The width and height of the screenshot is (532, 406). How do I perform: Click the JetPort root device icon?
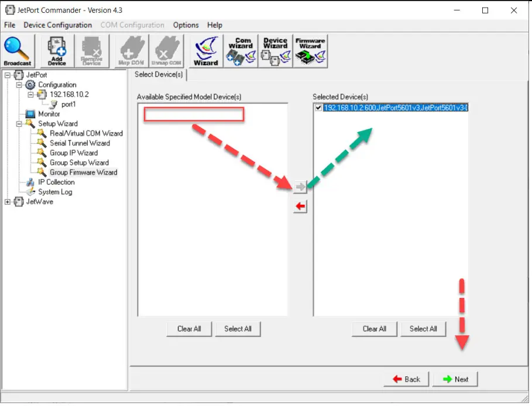coord(19,75)
